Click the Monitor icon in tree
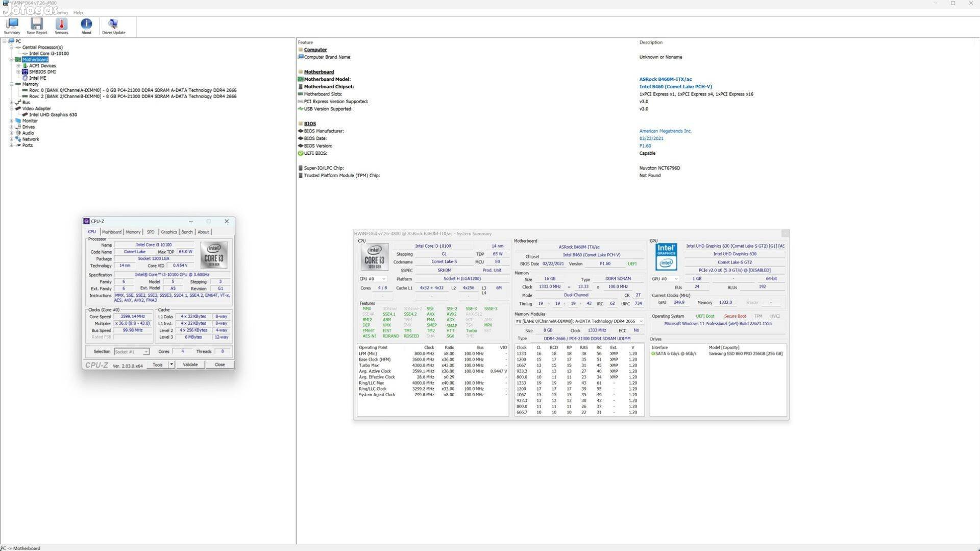The image size is (980, 551). tap(18, 121)
